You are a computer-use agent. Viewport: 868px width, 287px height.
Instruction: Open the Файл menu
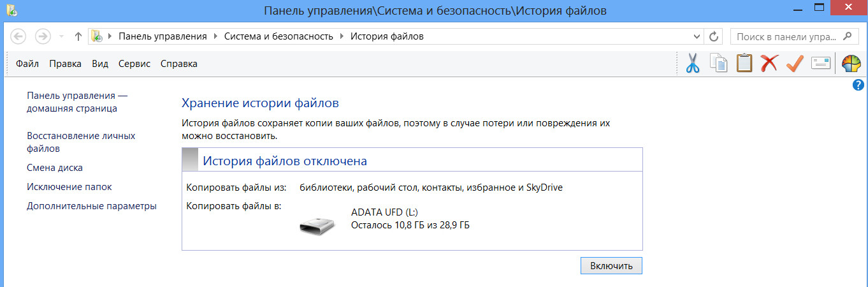(x=27, y=64)
